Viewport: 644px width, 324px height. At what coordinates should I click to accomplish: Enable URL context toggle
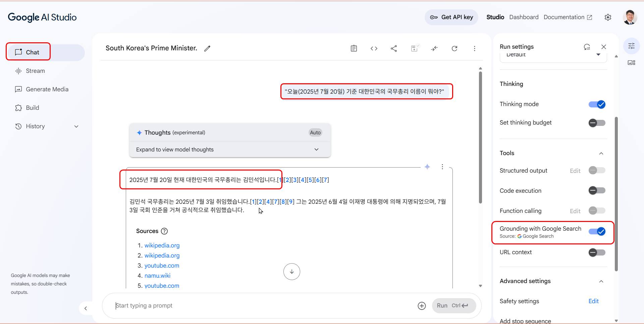coord(597,252)
